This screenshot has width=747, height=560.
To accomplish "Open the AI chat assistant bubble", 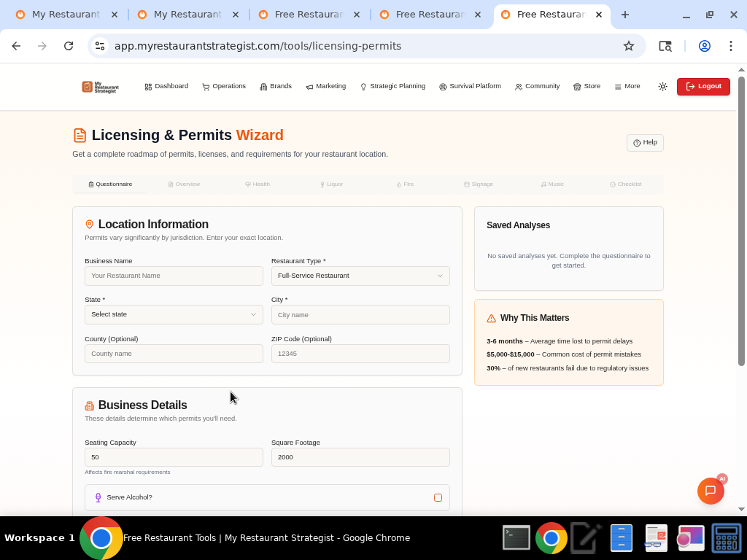I will coord(711,491).
